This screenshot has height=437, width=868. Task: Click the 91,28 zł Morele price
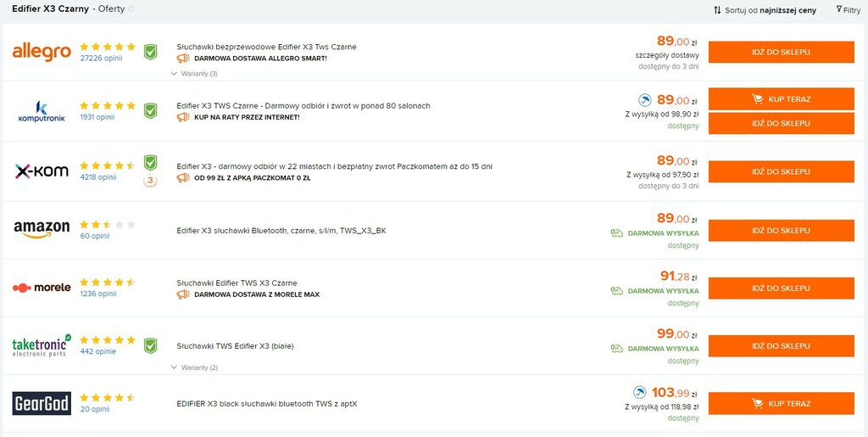coord(679,276)
